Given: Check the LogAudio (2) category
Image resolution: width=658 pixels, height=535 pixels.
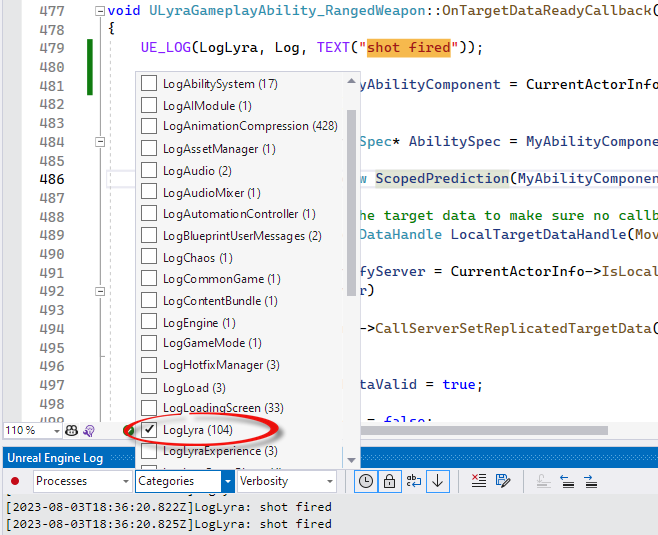Looking at the screenshot, I should 149,170.
